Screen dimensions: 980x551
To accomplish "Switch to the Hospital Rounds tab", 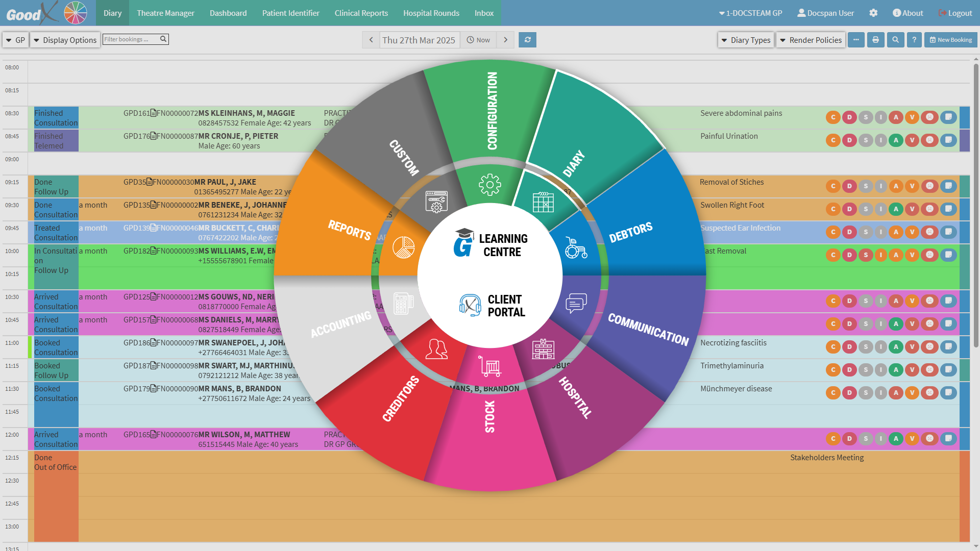I will click(431, 13).
